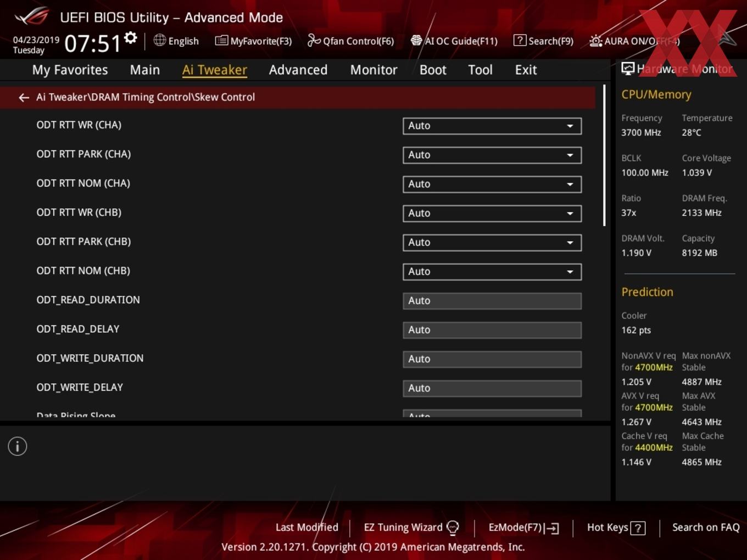Open the Exit tab
This screenshot has height=560, width=747.
pyautogui.click(x=526, y=70)
